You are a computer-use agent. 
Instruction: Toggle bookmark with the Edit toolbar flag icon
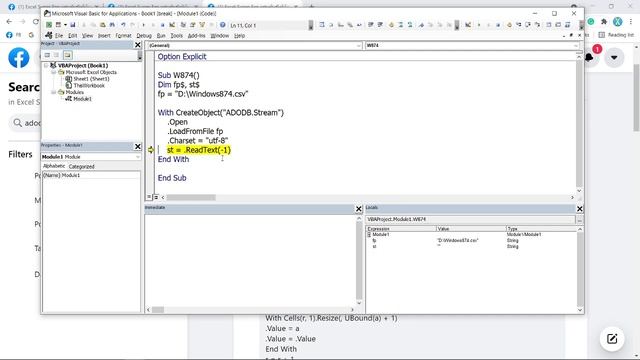[422, 25]
